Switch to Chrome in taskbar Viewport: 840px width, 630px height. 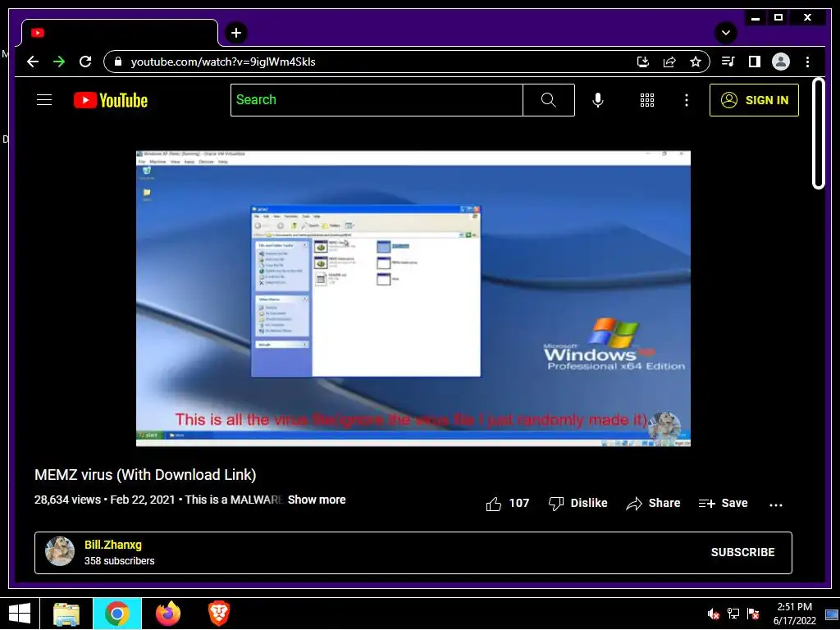[x=117, y=614]
